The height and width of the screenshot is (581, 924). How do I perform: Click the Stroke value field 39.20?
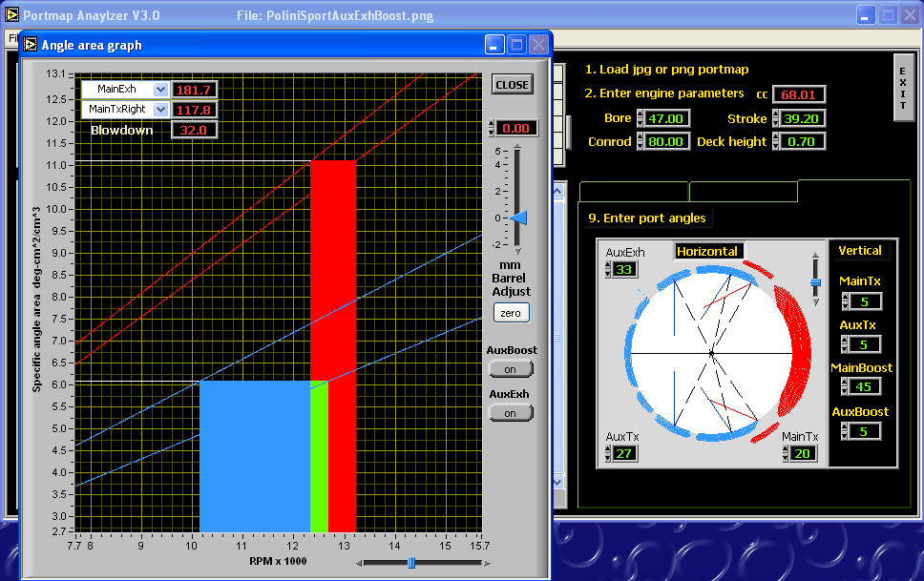click(x=801, y=118)
